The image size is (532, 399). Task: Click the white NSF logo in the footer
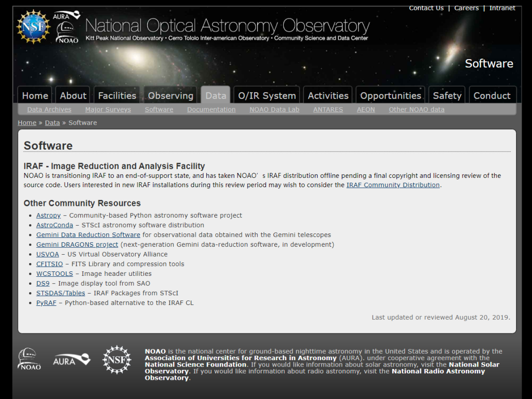[117, 360]
